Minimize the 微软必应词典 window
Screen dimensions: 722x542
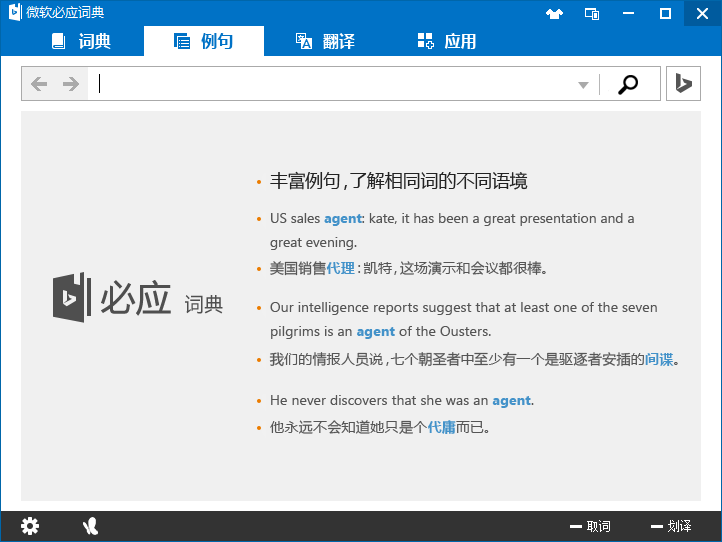[x=628, y=13]
